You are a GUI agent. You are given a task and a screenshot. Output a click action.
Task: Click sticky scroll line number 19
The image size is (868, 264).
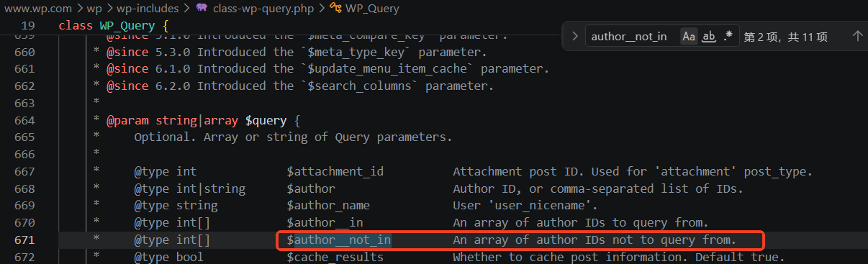pos(27,26)
